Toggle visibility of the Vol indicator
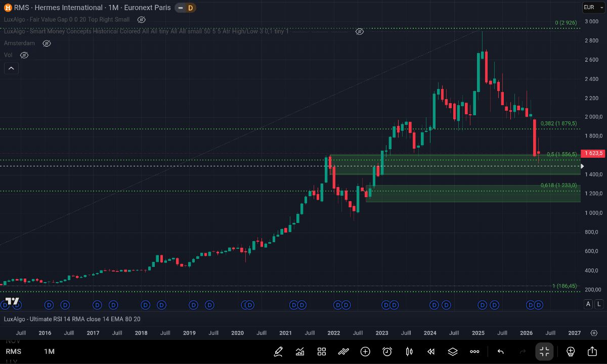This screenshot has height=364, width=607. (24, 55)
